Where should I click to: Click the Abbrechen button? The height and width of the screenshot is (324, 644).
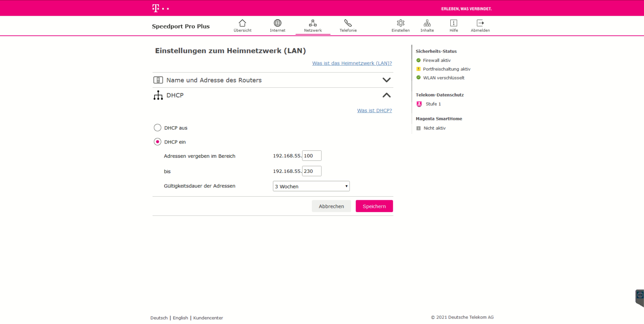(331, 206)
